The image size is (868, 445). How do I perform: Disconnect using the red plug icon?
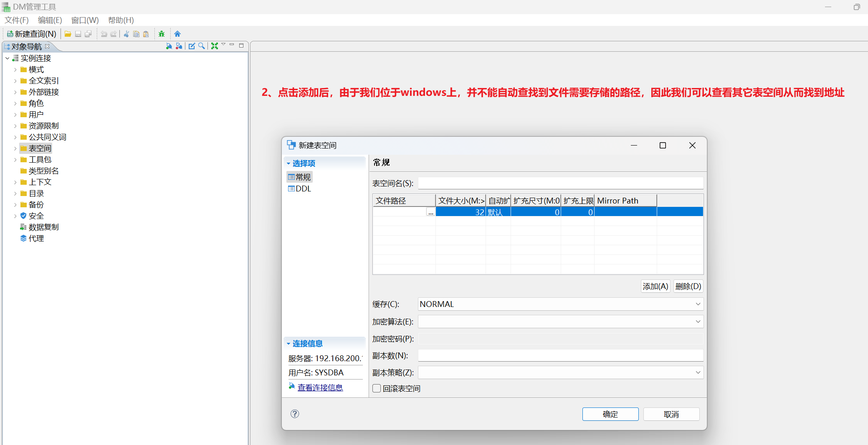[x=179, y=46]
